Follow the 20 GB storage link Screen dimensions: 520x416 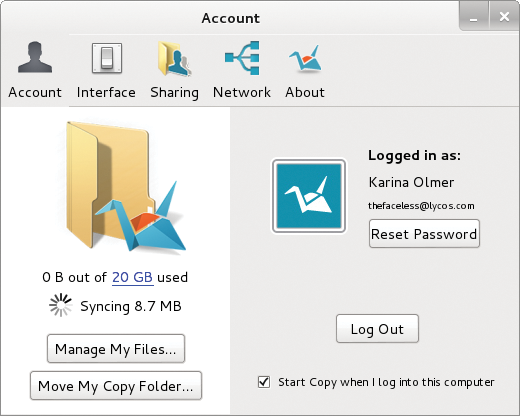[132, 277]
